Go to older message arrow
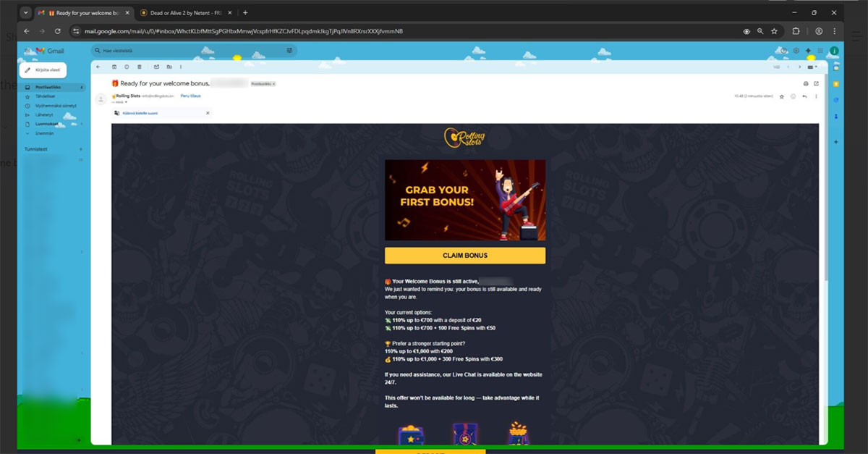 pyautogui.click(x=799, y=67)
